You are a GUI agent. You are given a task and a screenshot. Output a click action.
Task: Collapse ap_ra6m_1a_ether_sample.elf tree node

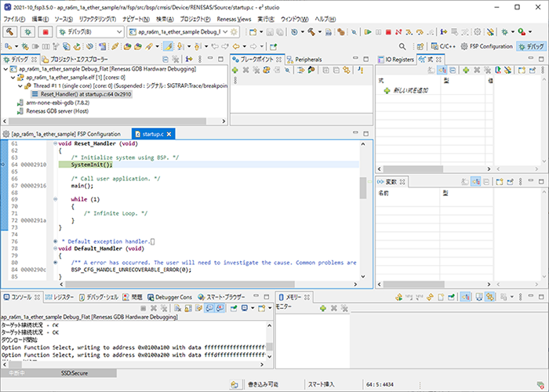point(13,78)
